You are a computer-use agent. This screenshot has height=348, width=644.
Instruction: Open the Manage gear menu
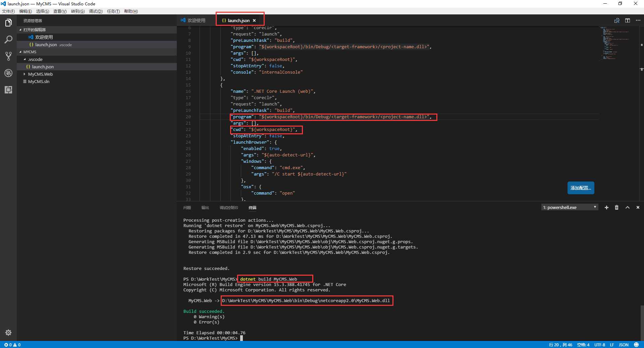(x=8, y=333)
